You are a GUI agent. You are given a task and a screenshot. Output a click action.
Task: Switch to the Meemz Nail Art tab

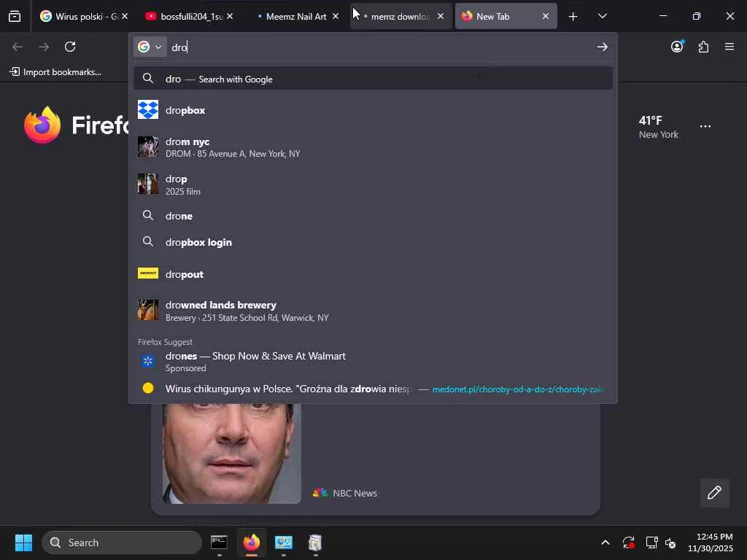point(295,16)
